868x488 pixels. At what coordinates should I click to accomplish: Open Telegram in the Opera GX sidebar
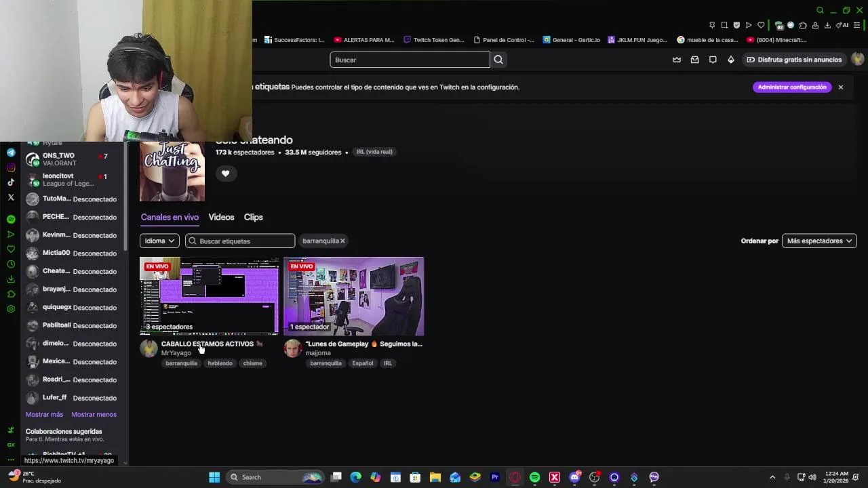click(x=11, y=152)
